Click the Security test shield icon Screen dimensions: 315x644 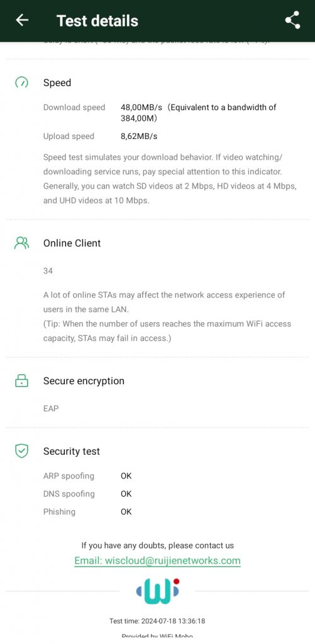tap(21, 451)
